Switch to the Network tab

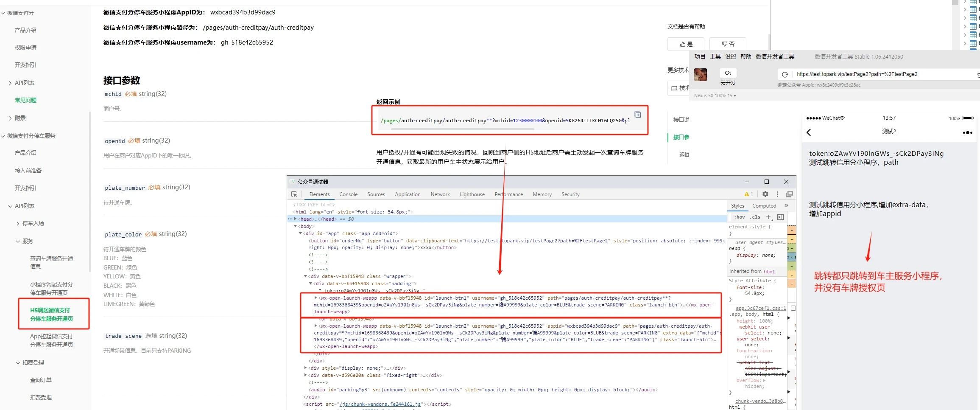[x=440, y=194]
